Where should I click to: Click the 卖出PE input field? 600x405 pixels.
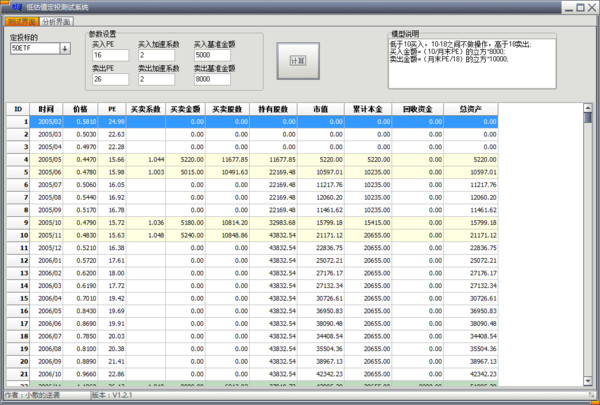click(x=111, y=79)
